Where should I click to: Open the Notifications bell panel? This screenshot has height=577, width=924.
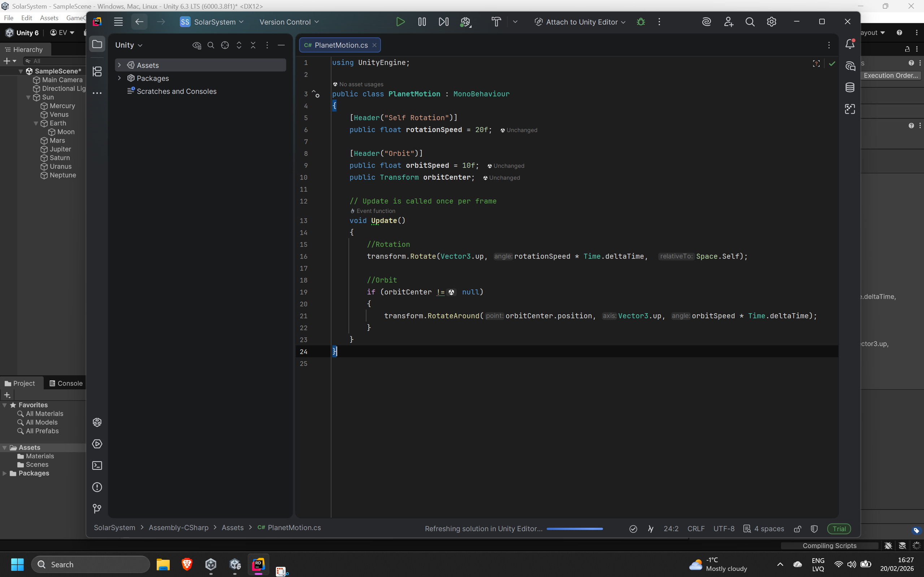pyautogui.click(x=850, y=44)
